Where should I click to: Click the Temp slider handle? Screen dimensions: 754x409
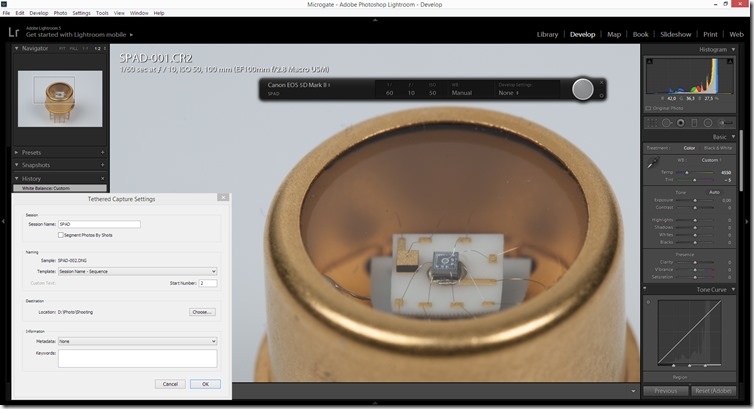[x=687, y=172]
